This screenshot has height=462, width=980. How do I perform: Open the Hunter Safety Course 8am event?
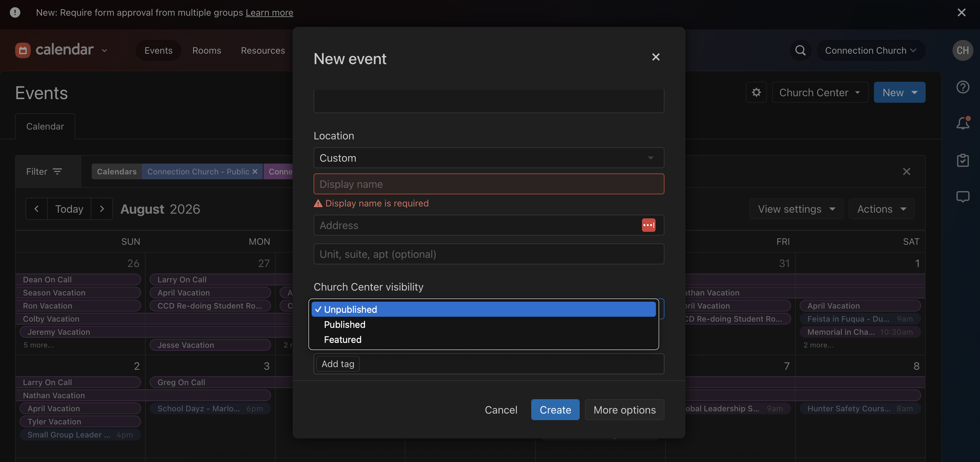point(860,408)
